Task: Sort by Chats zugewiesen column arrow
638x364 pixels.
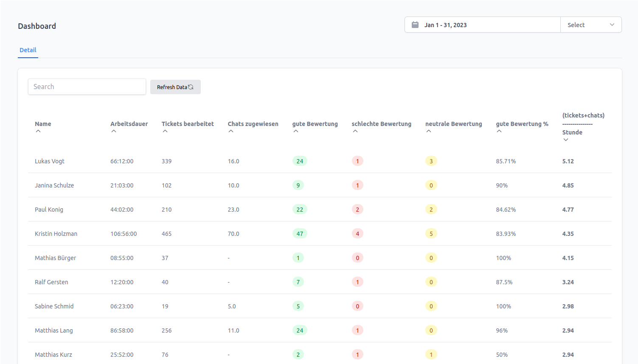Action: 231,131
